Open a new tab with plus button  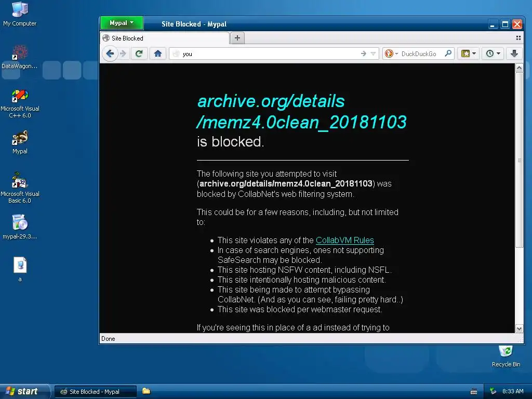[x=237, y=38]
